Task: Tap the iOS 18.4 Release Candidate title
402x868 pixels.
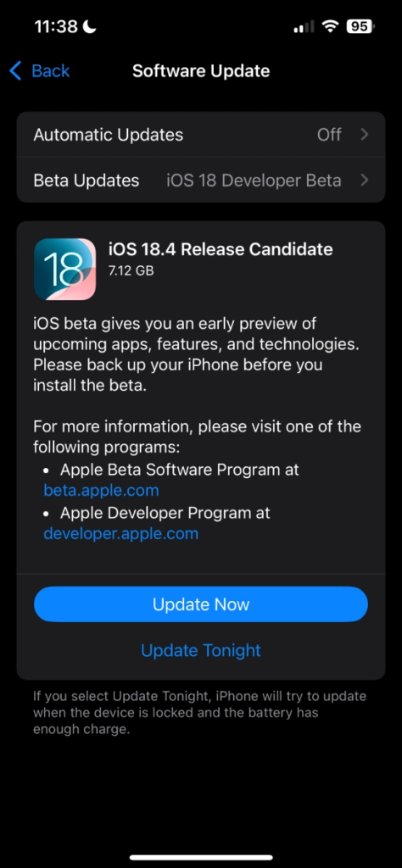Action: pos(221,249)
